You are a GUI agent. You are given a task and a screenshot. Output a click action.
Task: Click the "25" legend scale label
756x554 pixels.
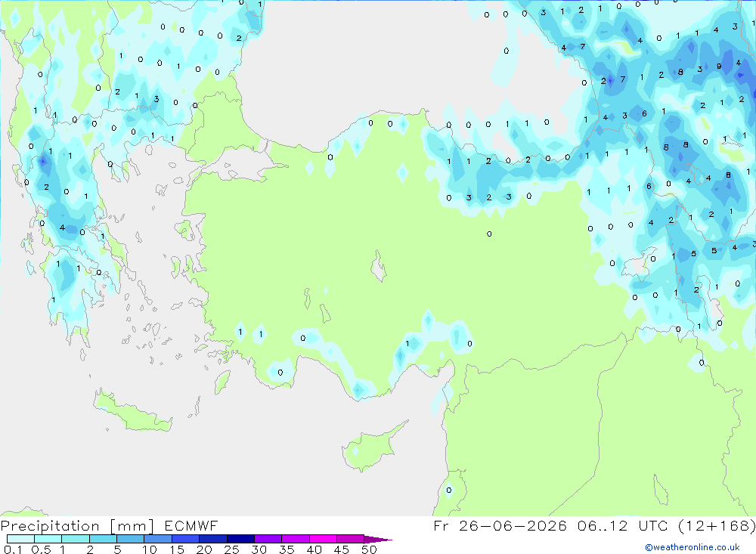click(x=232, y=549)
